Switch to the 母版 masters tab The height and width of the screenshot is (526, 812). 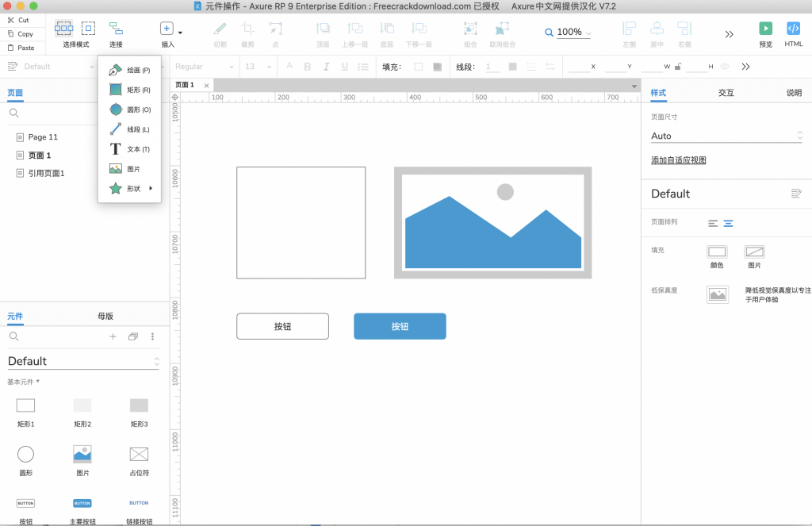click(x=105, y=316)
